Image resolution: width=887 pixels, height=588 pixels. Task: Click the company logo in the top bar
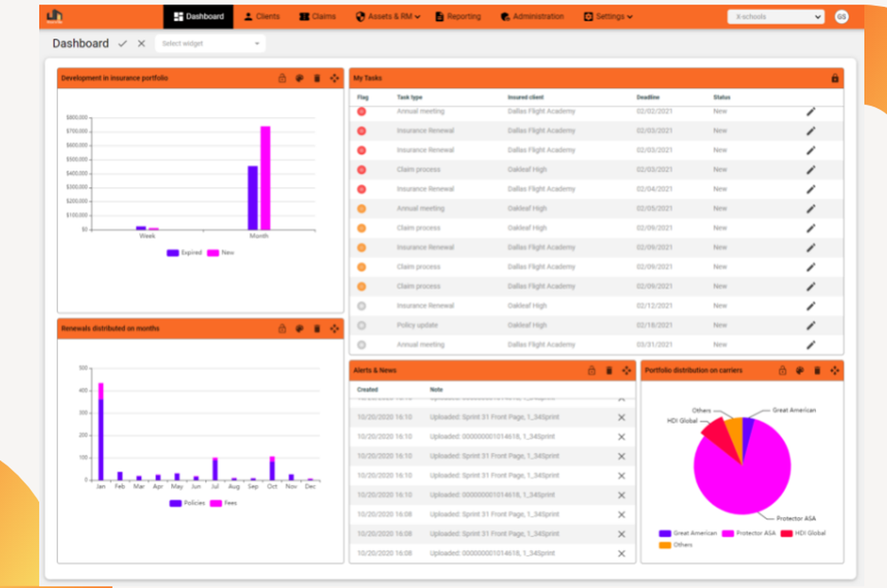(55, 16)
